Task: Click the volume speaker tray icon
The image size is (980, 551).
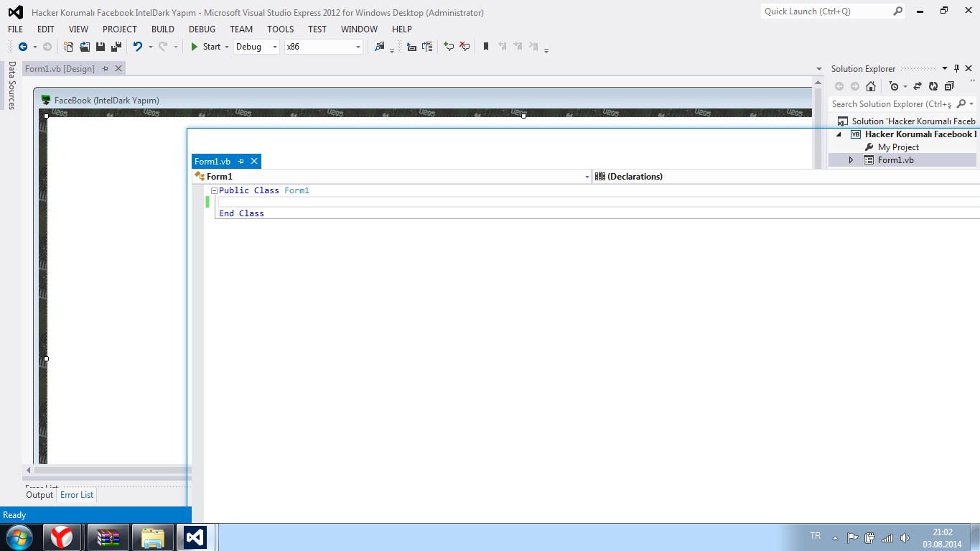Action: pos(905,537)
